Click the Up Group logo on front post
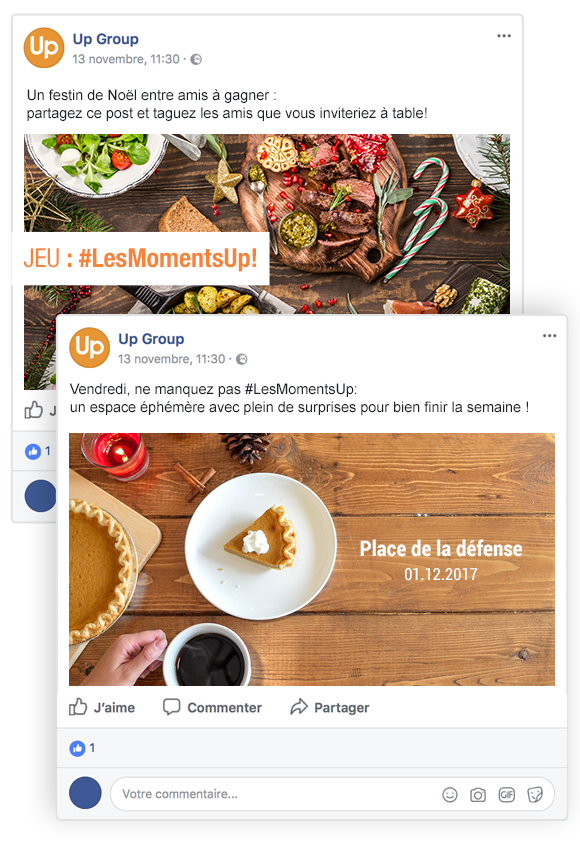This screenshot has height=850, width=580. coord(89,347)
